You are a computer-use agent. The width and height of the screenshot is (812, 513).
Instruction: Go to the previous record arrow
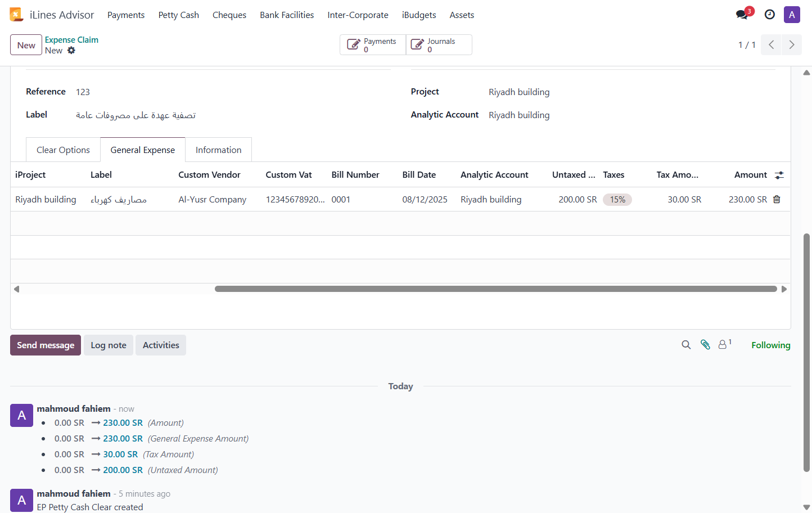click(x=772, y=44)
